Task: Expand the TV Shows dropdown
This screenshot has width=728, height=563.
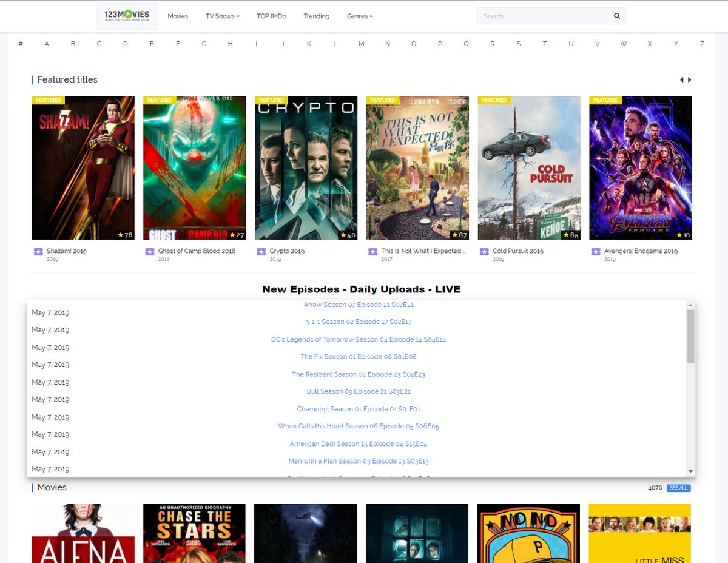Action: pos(222,16)
